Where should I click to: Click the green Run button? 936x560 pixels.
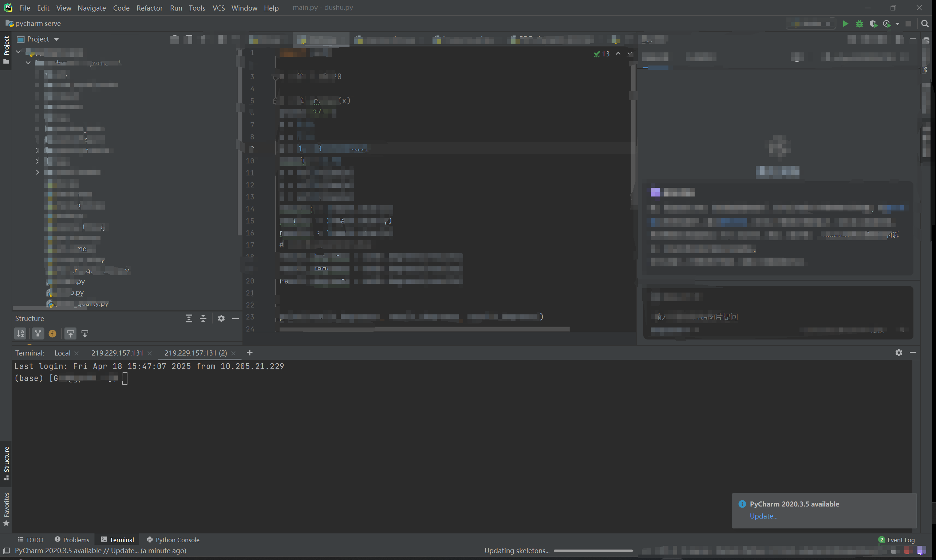point(845,24)
